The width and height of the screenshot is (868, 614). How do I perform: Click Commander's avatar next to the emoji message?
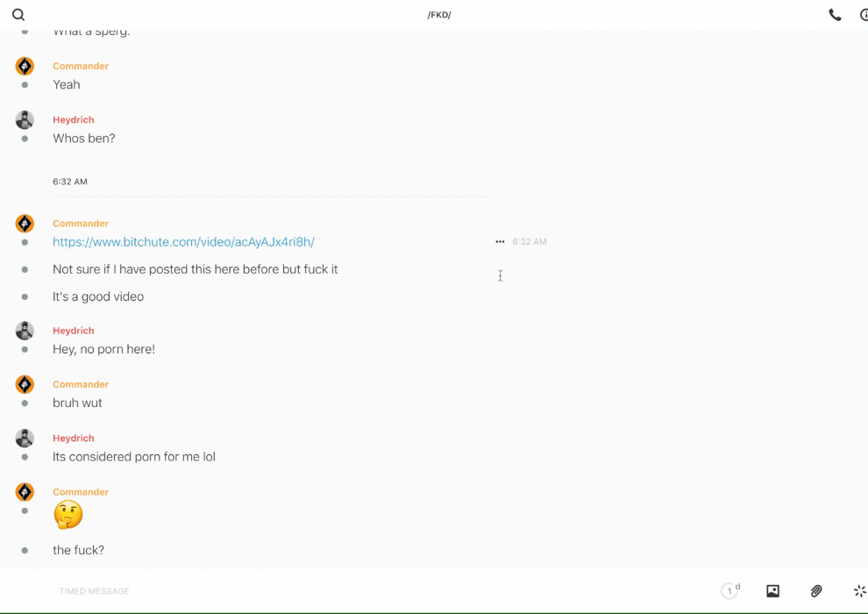[x=25, y=492]
